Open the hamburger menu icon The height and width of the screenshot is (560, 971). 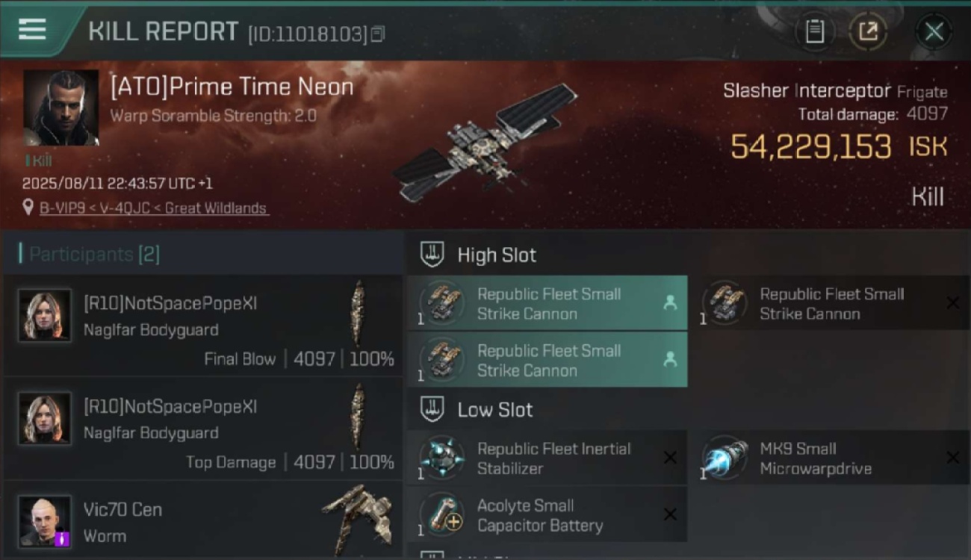coord(32,30)
